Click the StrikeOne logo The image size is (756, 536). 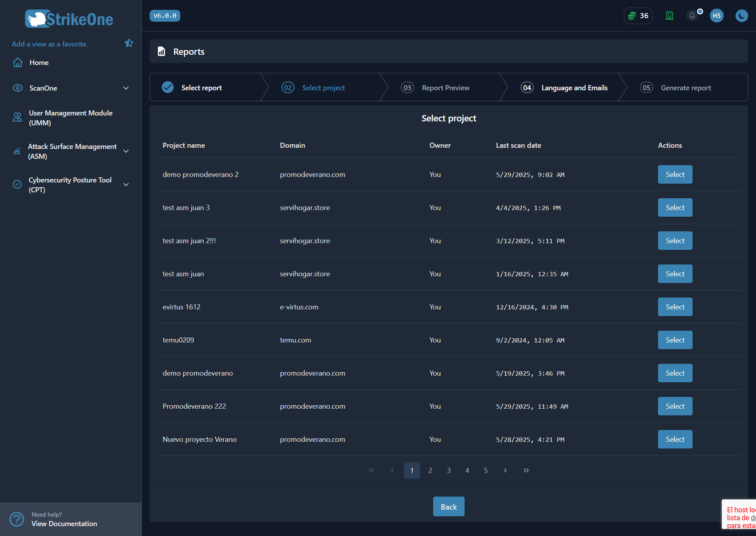tap(69, 18)
